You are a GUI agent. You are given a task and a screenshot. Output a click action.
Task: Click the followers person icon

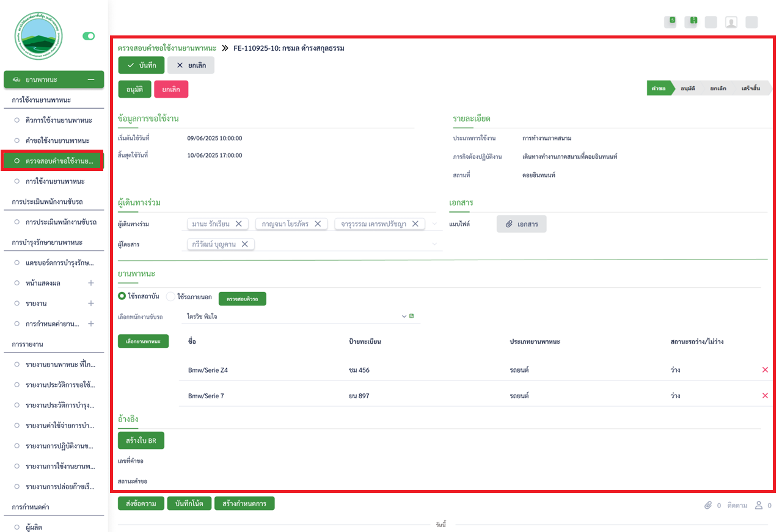(x=759, y=505)
